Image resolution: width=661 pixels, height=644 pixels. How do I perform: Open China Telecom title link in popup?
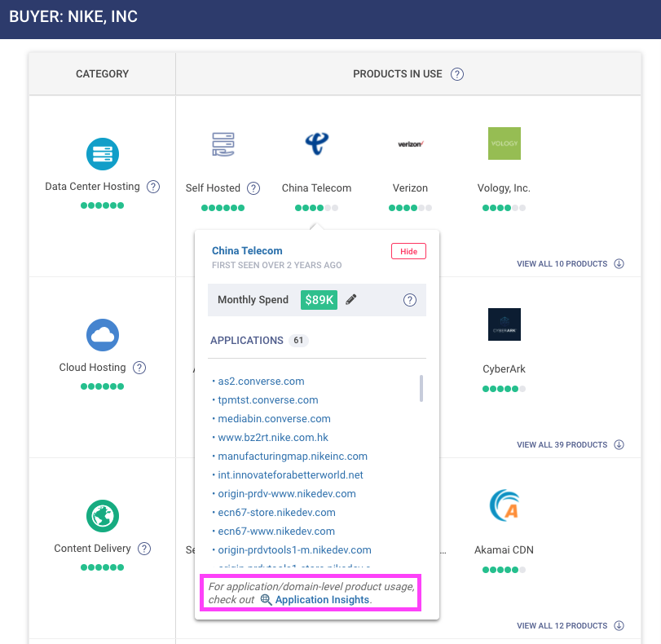[247, 250]
